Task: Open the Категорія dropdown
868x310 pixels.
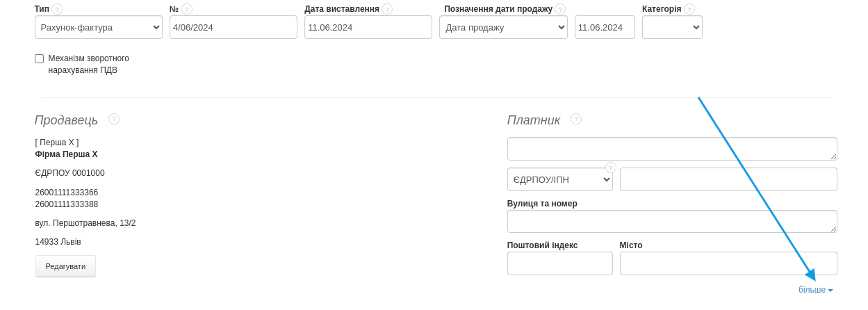Action: pyautogui.click(x=672, y=28)
